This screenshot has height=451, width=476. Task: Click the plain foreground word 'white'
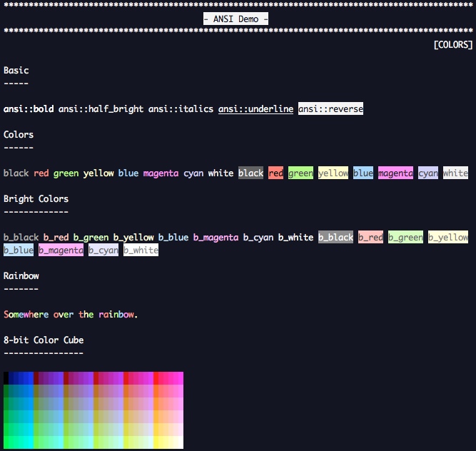click(x=221, y=173)
